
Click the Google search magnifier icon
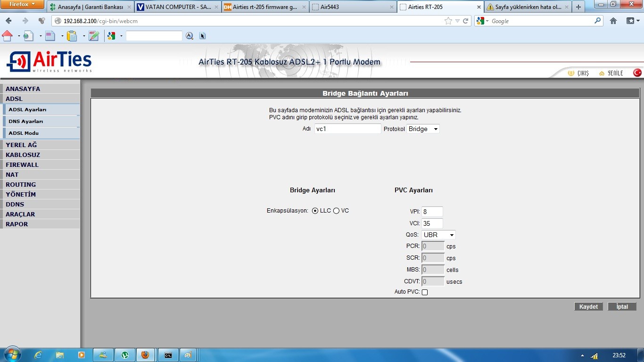598,21
